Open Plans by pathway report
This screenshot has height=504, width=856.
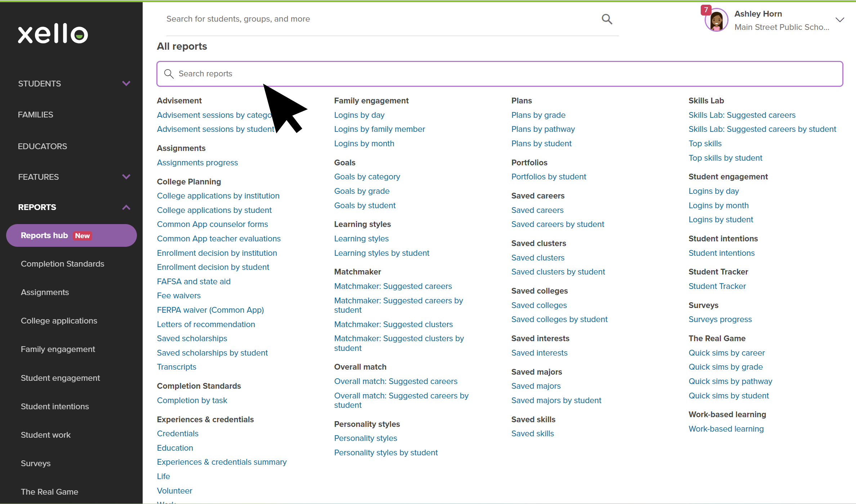click(543, 129)
